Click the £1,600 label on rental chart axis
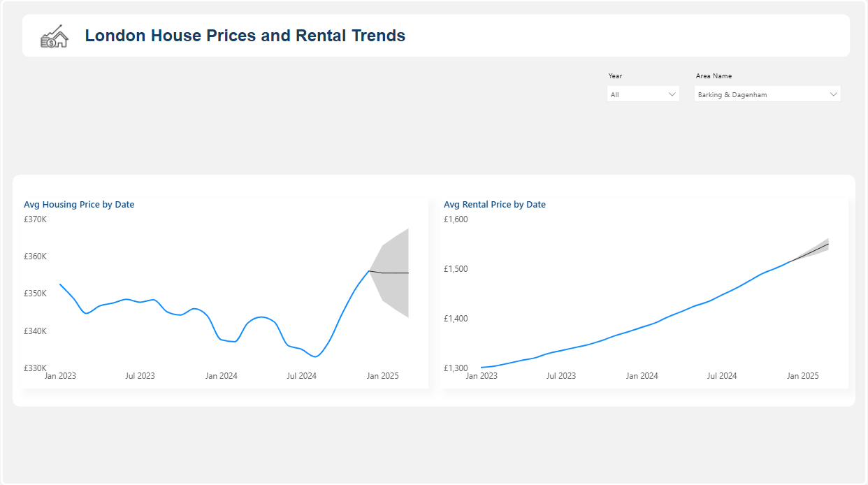868x485 pixels. click(456, 219)
